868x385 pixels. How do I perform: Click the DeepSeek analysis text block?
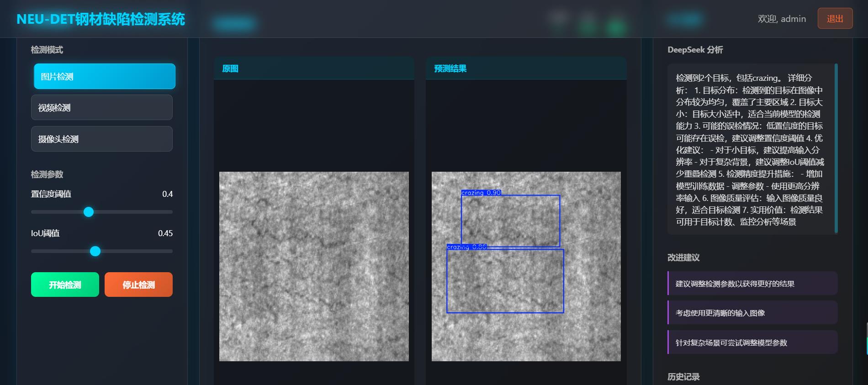click(x=750, y=149)
